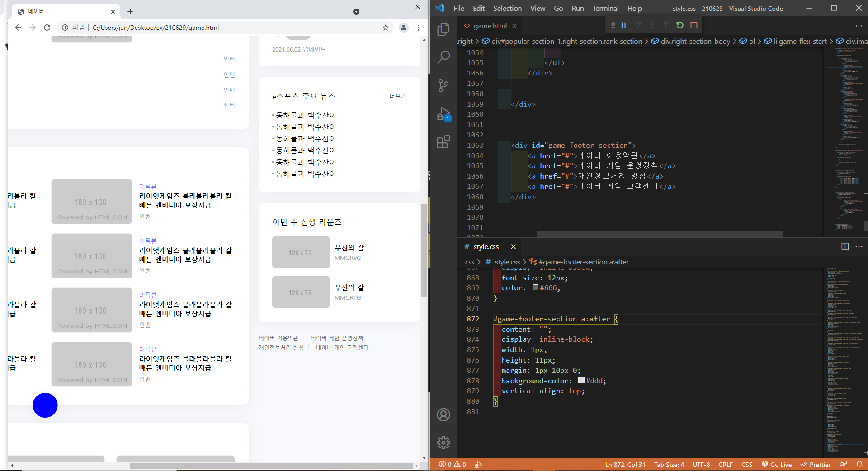The height and width of the screenshot is (471, 868).
Task: Click the browser page vertical scrollbar thumb
Action: tap(424, 250)
